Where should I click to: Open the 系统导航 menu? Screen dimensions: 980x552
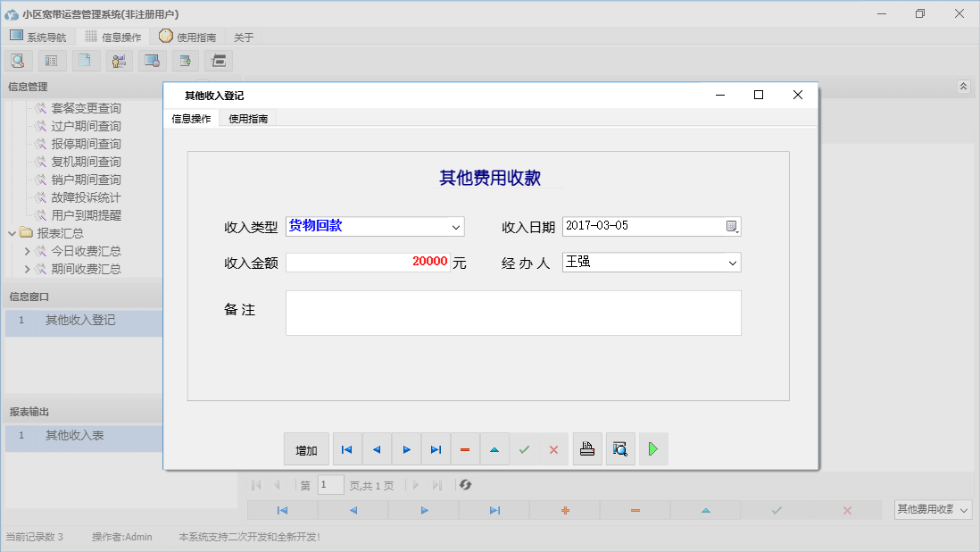(x=38, y=36)
